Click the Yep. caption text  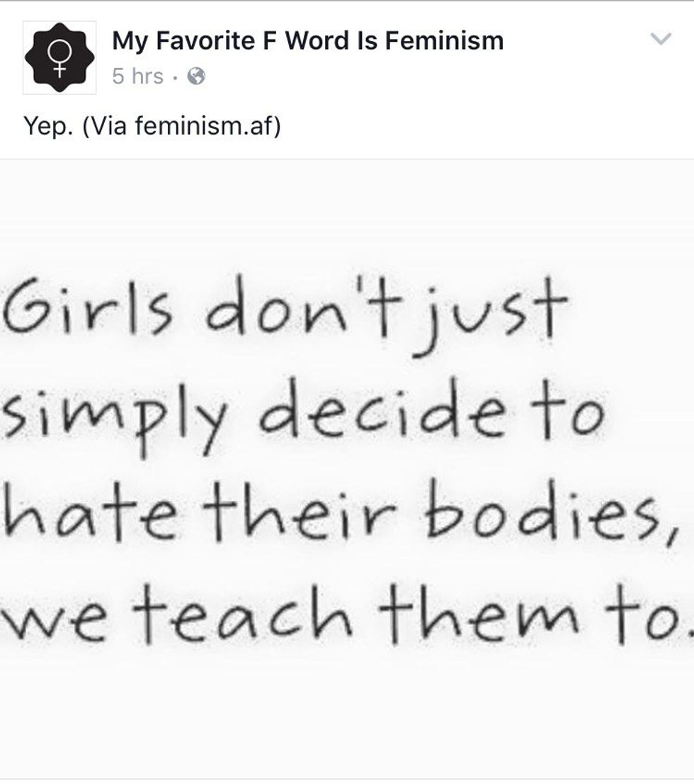[x=48, y=126]
